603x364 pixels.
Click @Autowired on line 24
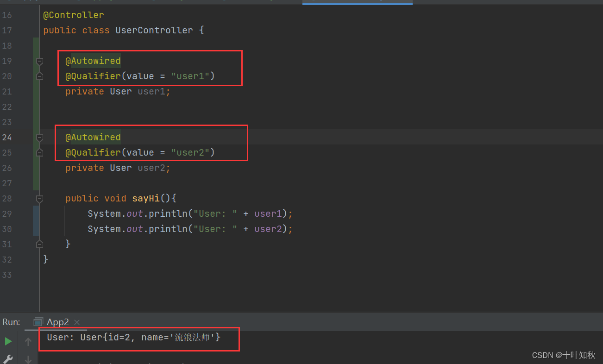coord(93,138)
